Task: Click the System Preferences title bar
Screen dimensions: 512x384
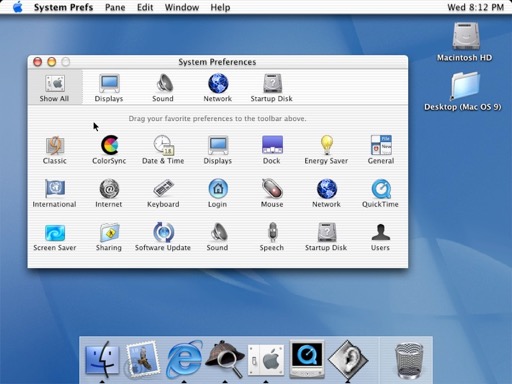Action: coord(218,62)
